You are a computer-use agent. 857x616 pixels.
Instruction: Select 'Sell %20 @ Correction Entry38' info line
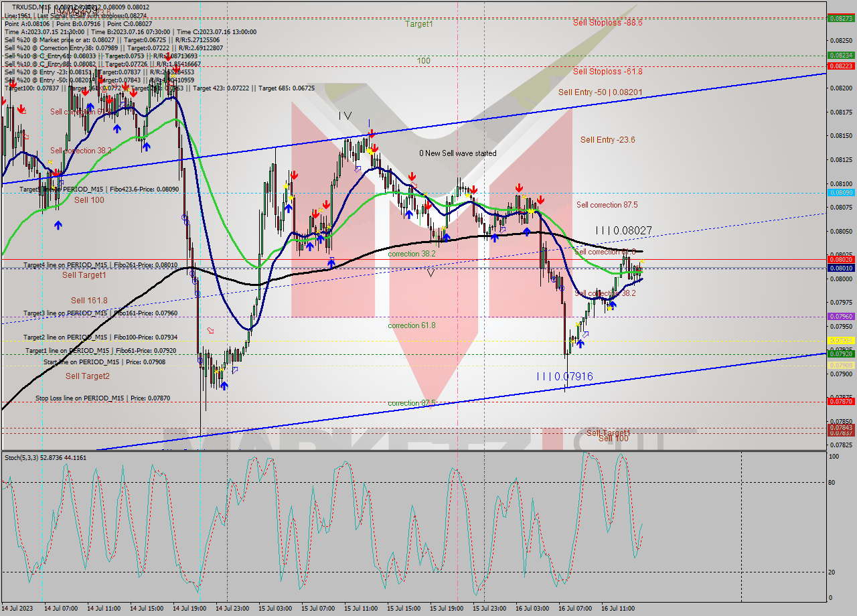click(114, 48)
